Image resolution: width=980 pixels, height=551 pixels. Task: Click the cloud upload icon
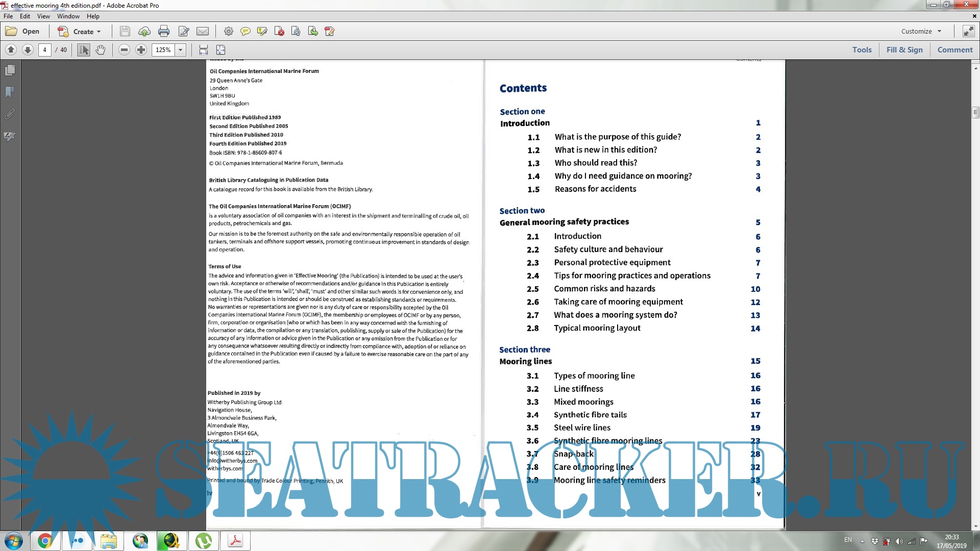point(144,32)
